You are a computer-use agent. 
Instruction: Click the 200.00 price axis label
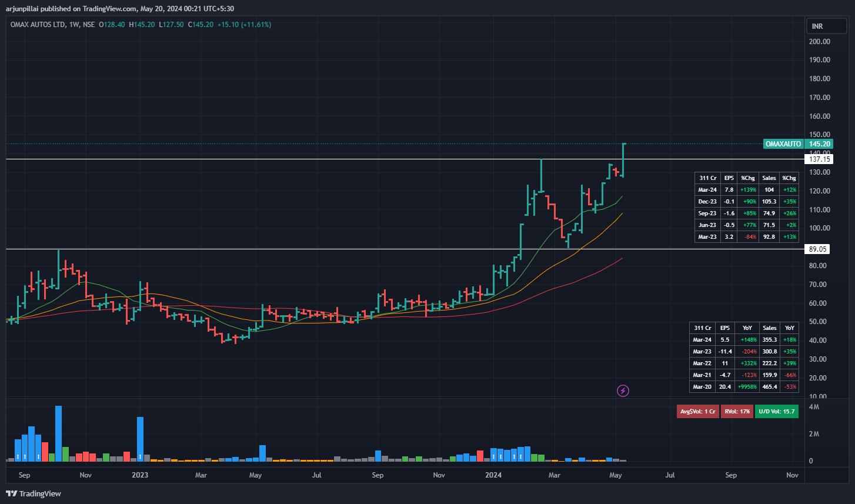pyautogui.click(x=819, y=41)
